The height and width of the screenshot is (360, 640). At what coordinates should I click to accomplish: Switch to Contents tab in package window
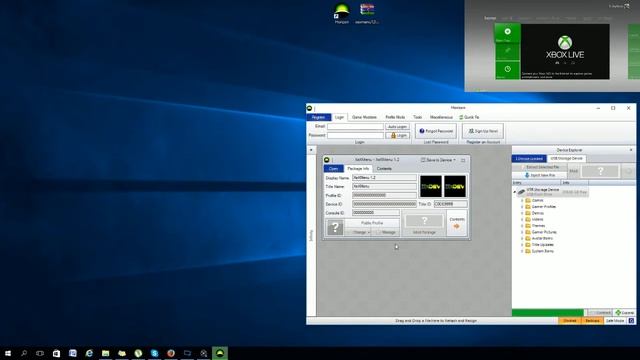coord(384,169)
